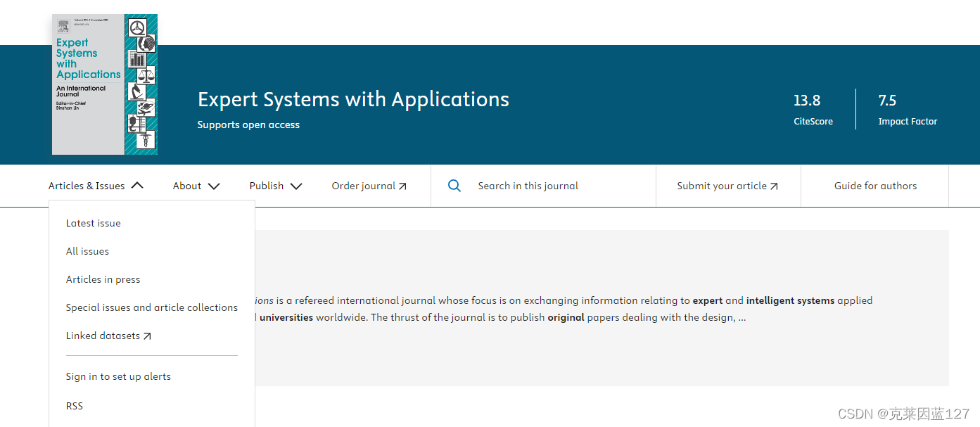Open Guide for authors

coord(876,186)
